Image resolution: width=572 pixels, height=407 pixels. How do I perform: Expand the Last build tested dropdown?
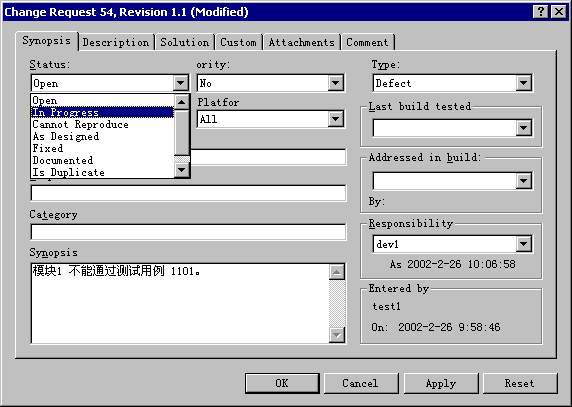[523, 128]
